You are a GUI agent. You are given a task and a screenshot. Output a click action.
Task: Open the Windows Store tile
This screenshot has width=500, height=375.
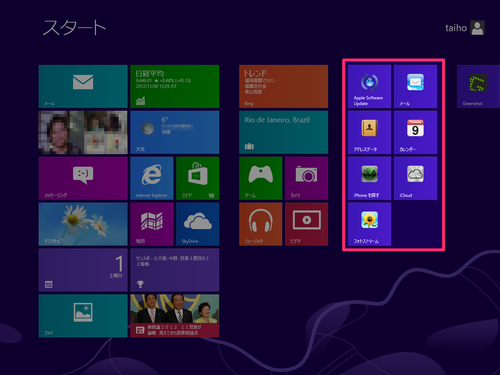point(198,178)
